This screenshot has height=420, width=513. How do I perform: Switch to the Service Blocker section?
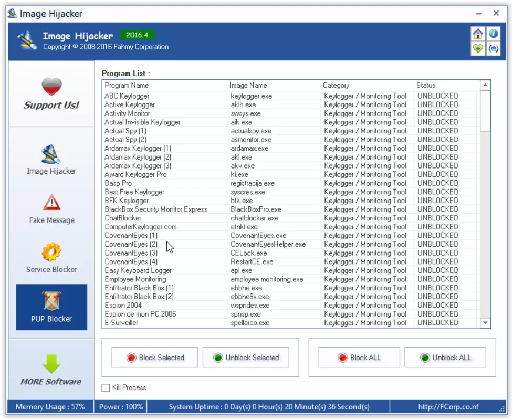pyautogui.click(x=51, y=258)
